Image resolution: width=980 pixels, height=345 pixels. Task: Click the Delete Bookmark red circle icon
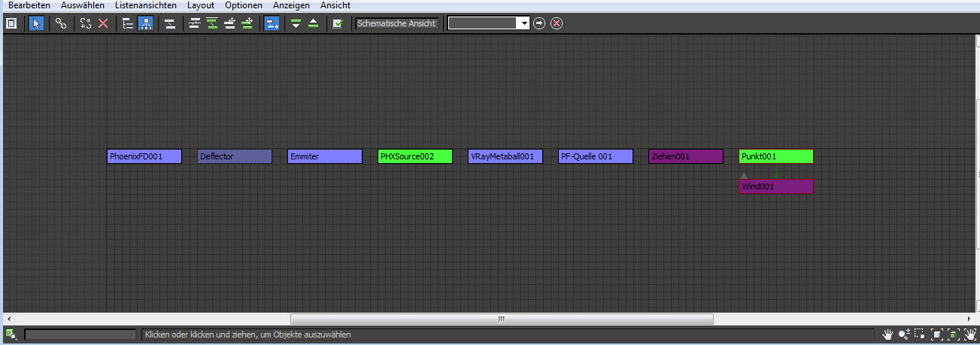[x=557, y=23]
